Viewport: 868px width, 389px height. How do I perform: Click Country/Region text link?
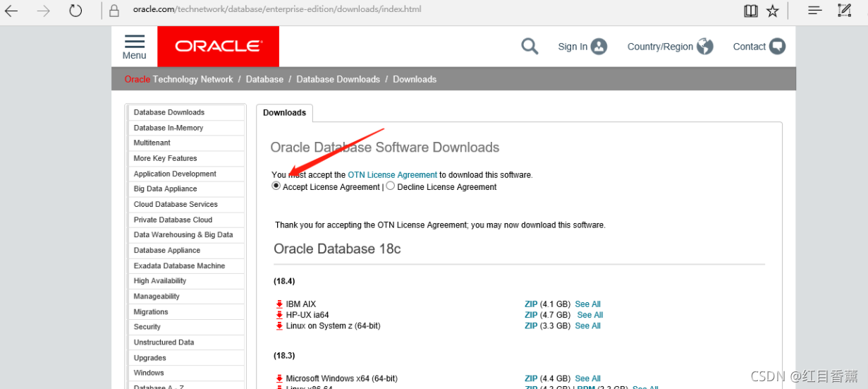point(660,47)
